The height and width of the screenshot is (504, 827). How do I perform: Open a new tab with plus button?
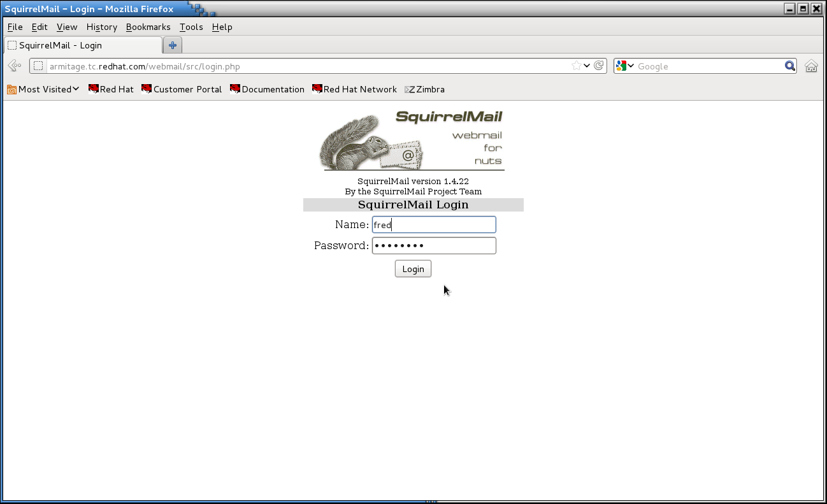[x=173, y=45]
